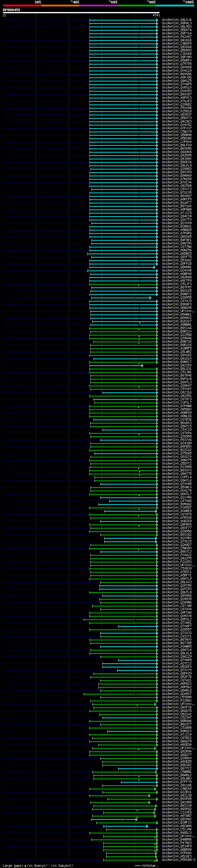
Task: Click hit label UniRef100_P93706
Action: pyautogui.click(x=177, y=440)
